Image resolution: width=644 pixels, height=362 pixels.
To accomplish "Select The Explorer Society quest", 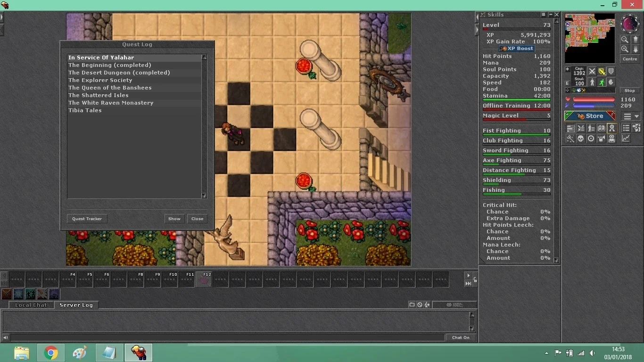I will pyautogui.click(x=134, y=80).
